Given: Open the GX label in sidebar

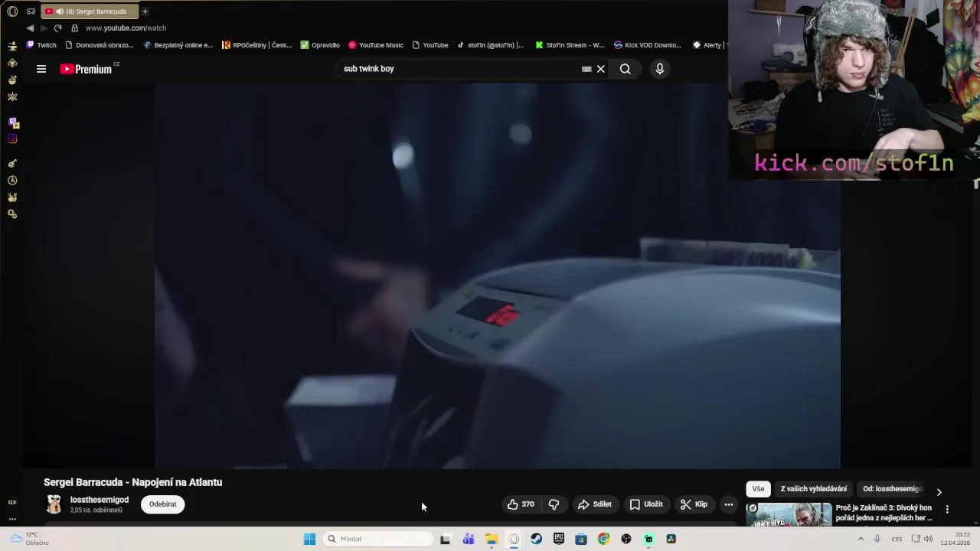Looking at the screenshot, I should [x=12, y=503].
